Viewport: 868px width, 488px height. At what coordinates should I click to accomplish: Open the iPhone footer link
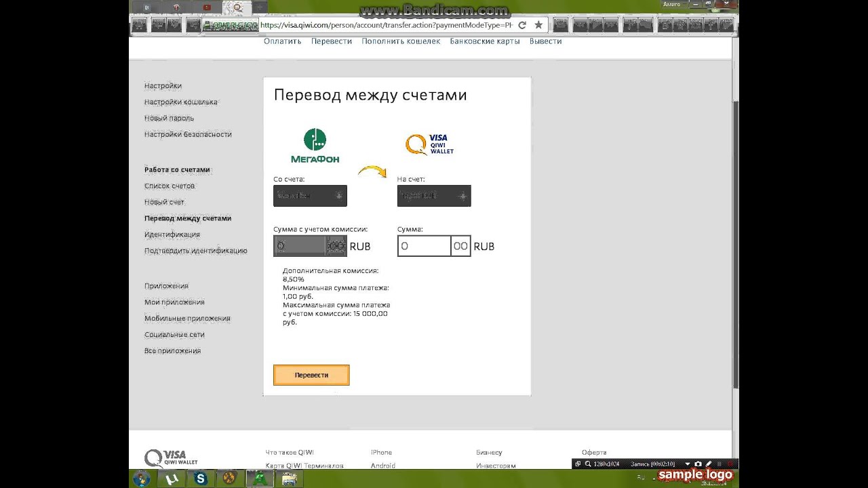[381, 453]
